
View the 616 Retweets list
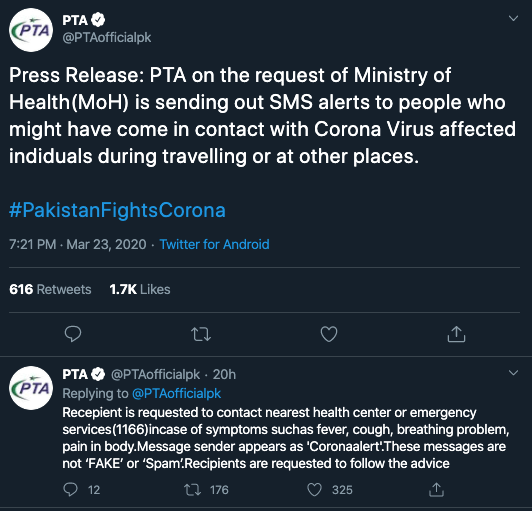coord(50,289)
